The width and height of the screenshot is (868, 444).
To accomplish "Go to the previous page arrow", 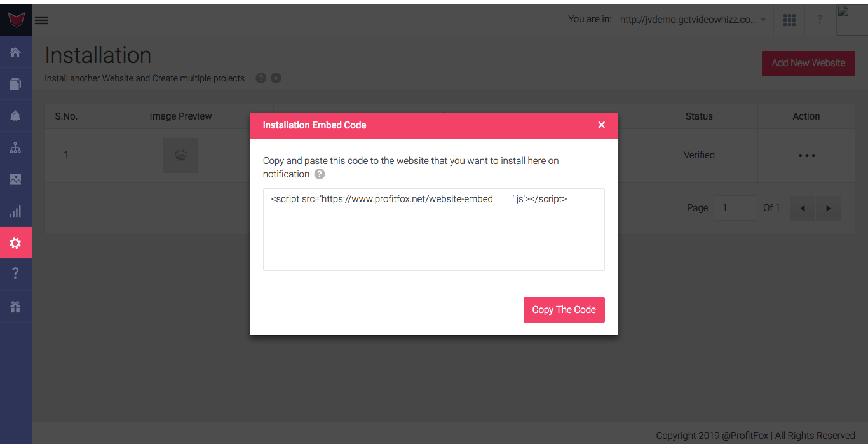I will [x=803, y=209].
